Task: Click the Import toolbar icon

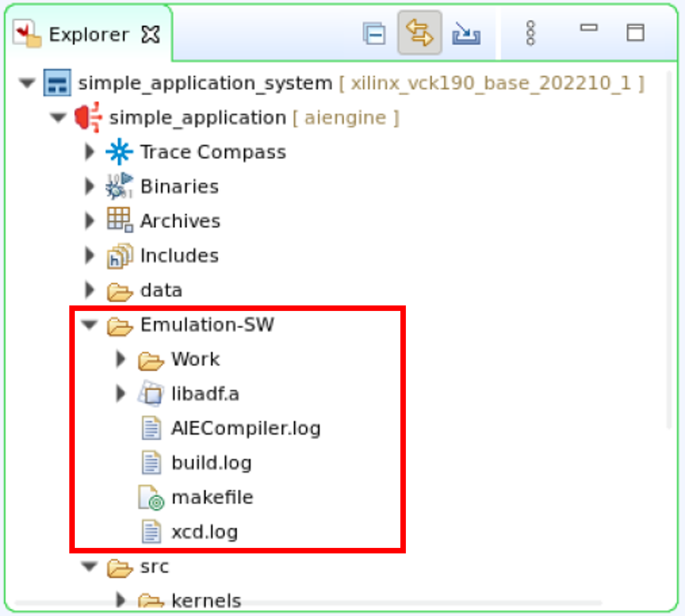Action: (466, 34)
